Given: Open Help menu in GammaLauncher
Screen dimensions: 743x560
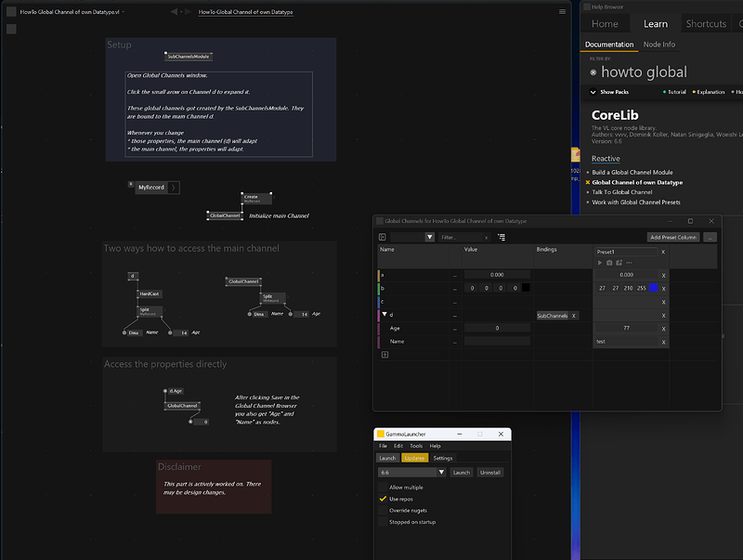Looking at the screenshot, I should click(435, 446).
